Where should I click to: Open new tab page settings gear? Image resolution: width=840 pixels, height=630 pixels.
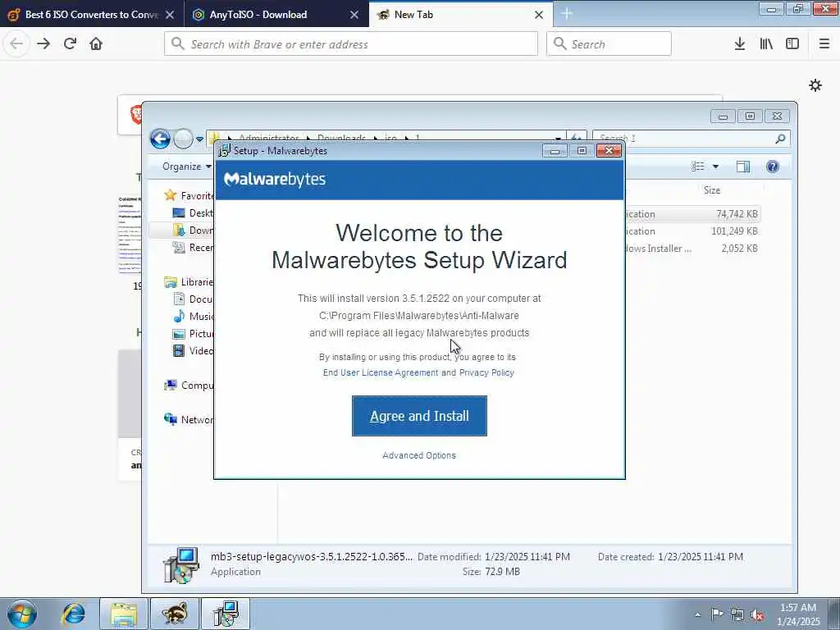pos(815,85)
